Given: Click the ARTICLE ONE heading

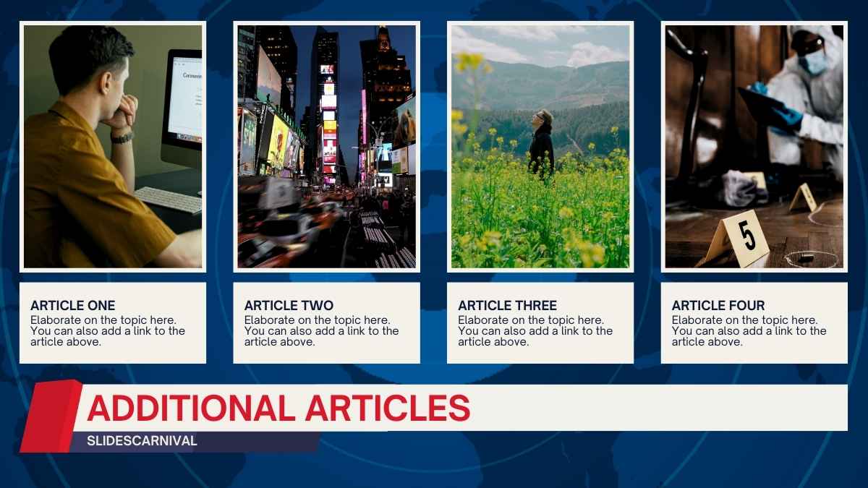Looking at the screenshot, I should [72, 306].
